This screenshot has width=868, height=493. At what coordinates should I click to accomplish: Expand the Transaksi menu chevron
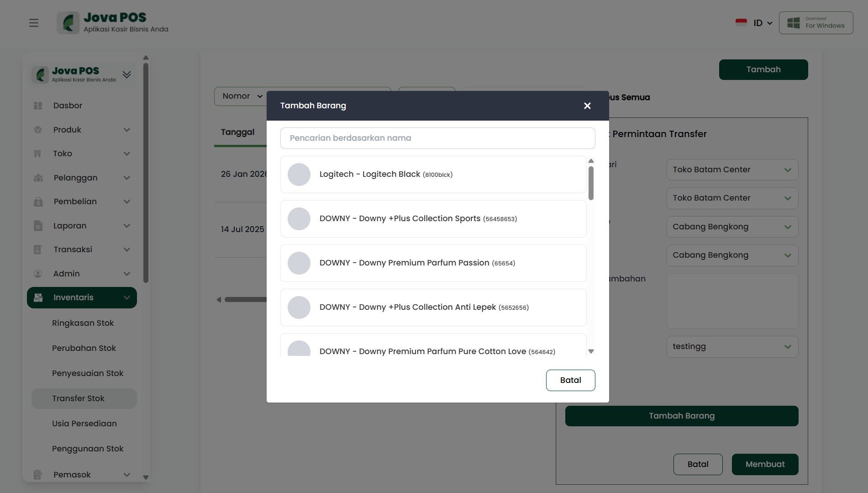tap(127, 249)
